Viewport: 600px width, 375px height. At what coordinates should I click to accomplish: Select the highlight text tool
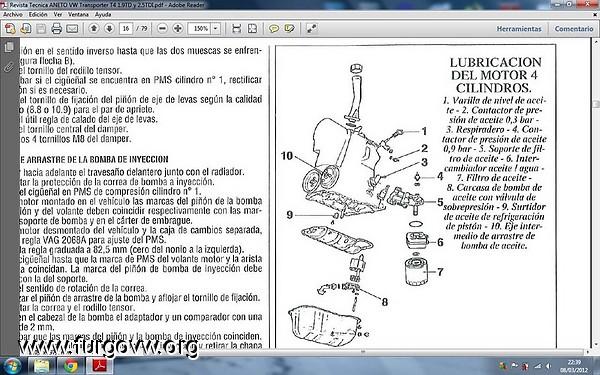[x=289, y=29]
